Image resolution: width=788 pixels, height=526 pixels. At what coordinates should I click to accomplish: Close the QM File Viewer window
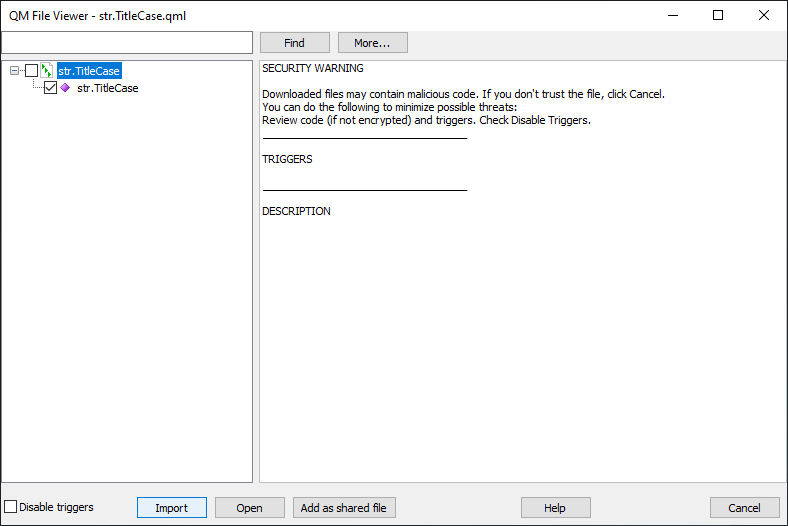tap(764, 16)
